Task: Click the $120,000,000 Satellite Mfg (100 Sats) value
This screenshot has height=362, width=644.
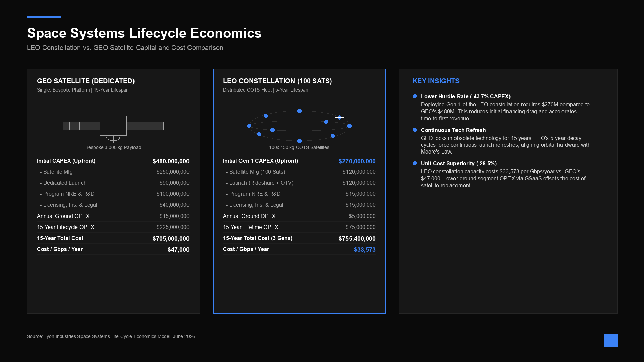Action: (359, 172)
